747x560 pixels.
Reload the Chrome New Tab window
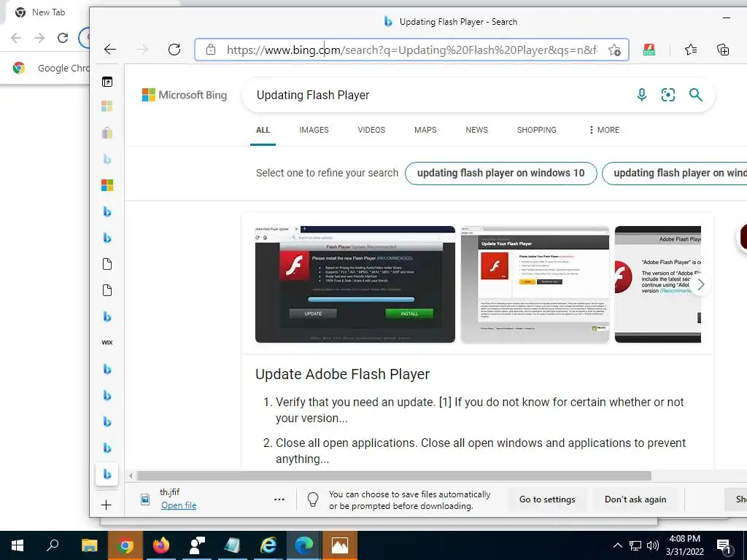tap(63, 38)
